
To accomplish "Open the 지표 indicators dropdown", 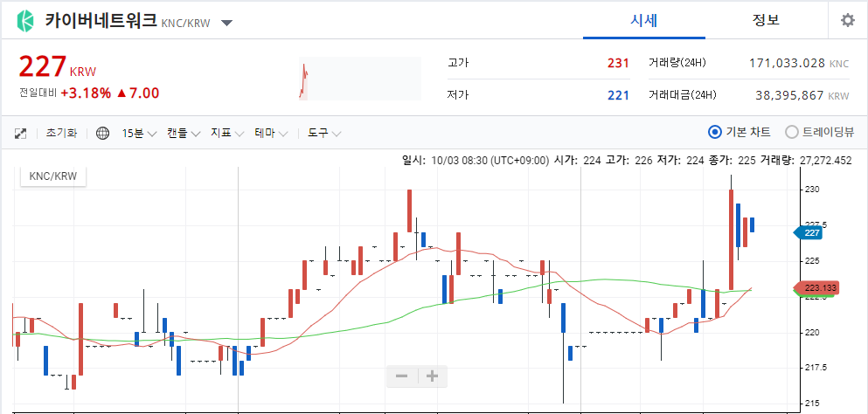I will point(227,134).
